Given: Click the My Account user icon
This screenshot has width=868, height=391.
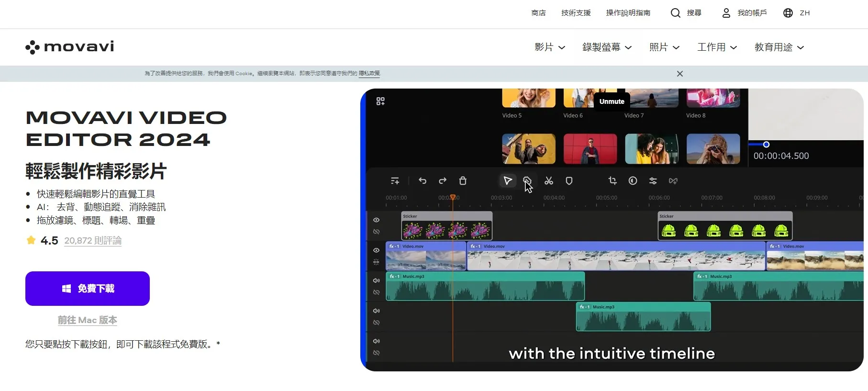Looking at the screenshot, I should 726,13.
